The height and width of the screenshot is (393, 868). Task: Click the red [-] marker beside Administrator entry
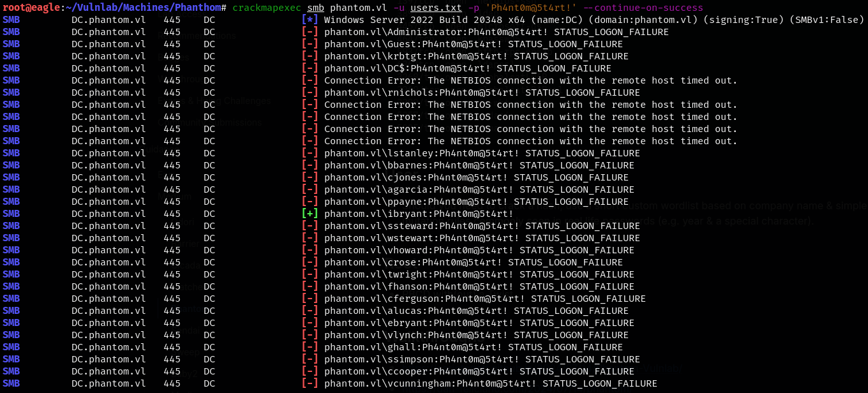(310, 32)
